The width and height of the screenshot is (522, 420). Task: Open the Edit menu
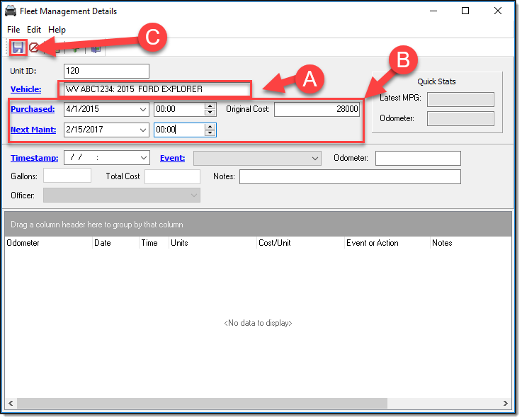point(34,30)
